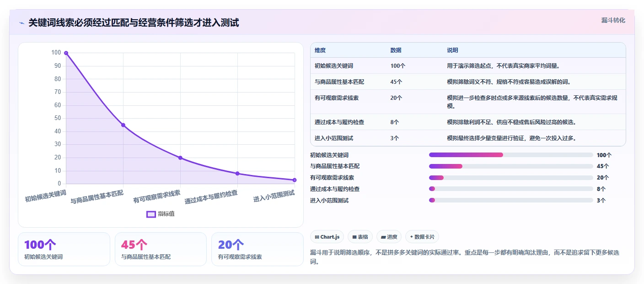Click the 3个 table data cell
This screenshot has height=284, width=644.
(x=395, y=138)
